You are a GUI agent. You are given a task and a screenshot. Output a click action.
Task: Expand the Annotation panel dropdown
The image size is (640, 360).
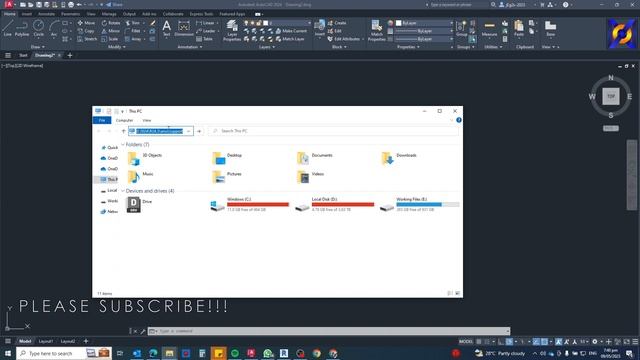click(190, 47)
